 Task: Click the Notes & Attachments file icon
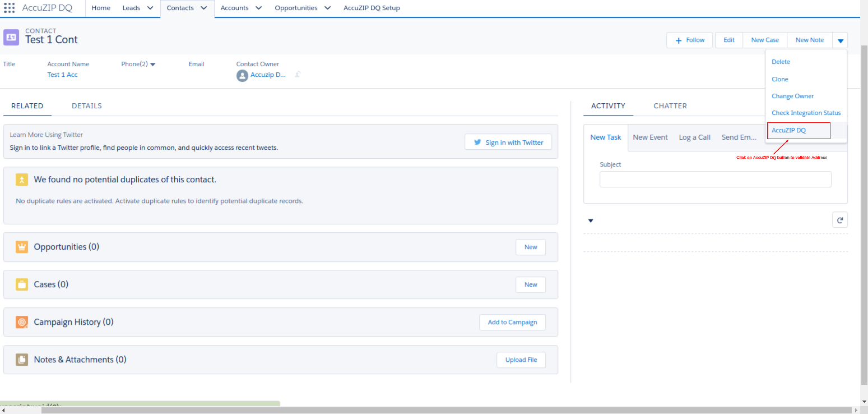[21, 360]
